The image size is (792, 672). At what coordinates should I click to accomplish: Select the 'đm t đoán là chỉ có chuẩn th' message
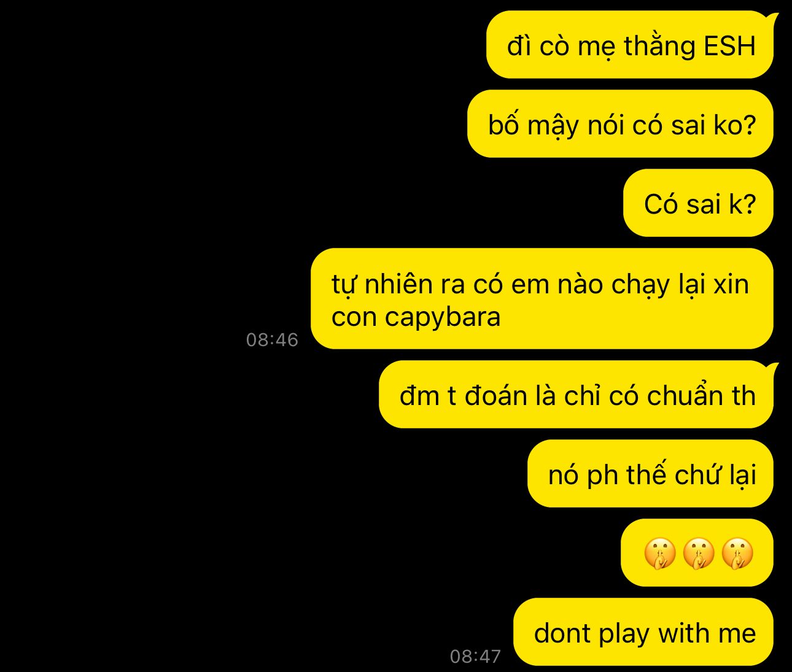[576, 395]
